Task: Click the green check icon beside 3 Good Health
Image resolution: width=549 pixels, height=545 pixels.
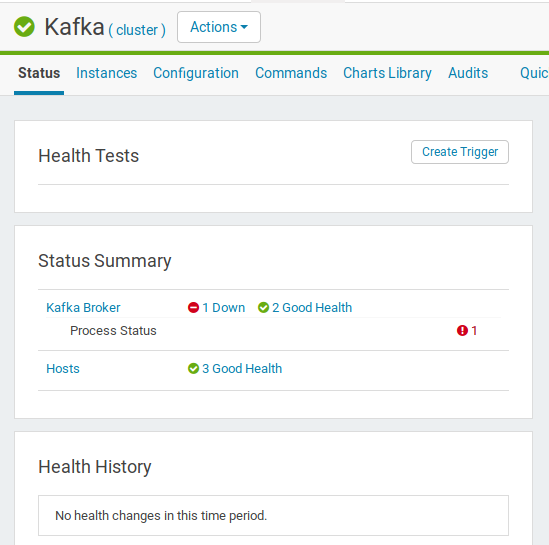Action: pos(193,369)
